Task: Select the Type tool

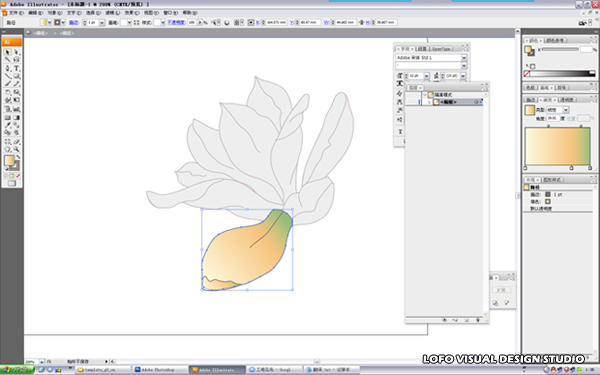Action: coord(16,68)
